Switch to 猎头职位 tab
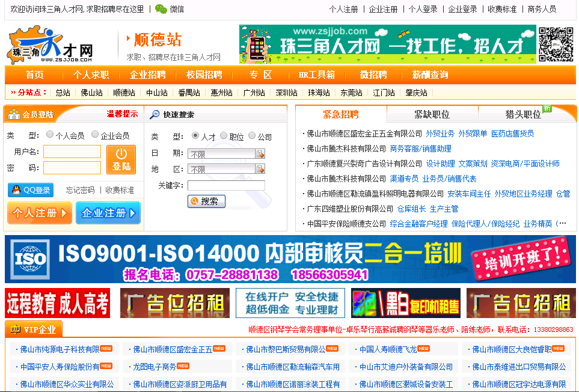The height and width of the screenshot is (392, 579). tap(523, 114)
